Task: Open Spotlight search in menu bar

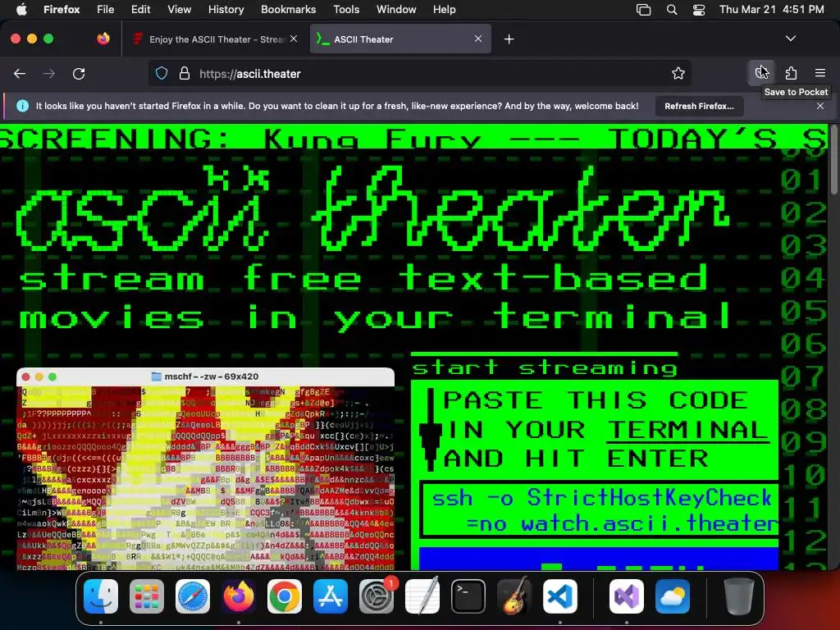Action: click(672, 9)
